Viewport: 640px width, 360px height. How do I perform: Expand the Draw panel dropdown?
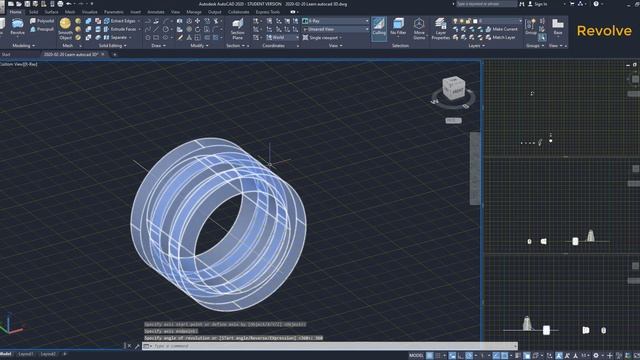pyautogui.click(x=159, y=46)
